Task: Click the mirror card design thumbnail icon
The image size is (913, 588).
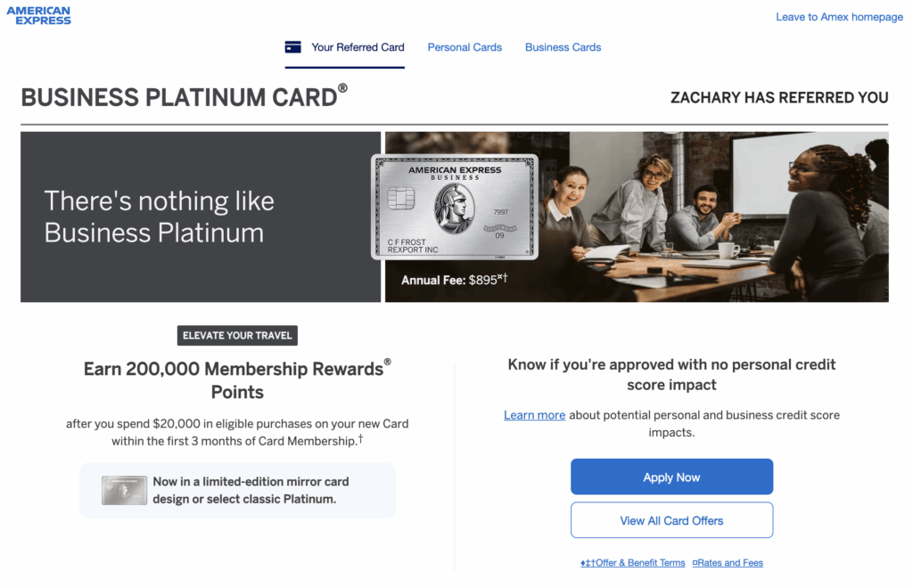Action: (124, 489)
